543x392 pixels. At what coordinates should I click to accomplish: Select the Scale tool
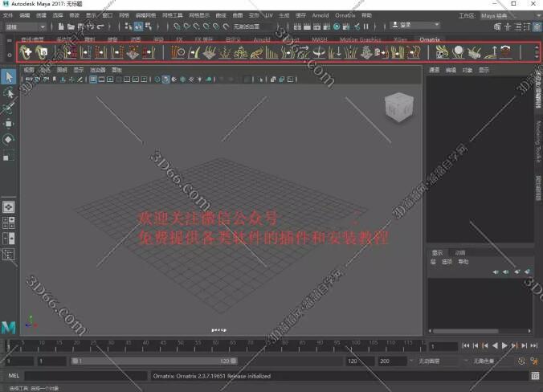tap(9, 154)
